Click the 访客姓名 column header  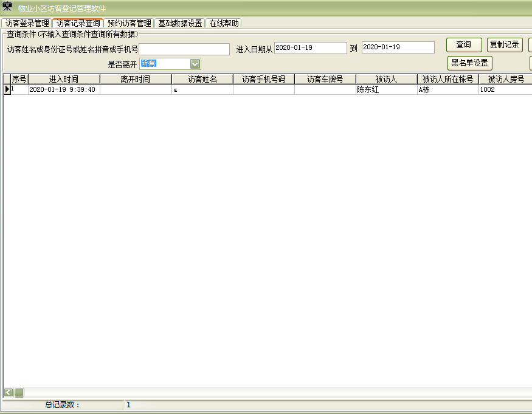[202, 79]
